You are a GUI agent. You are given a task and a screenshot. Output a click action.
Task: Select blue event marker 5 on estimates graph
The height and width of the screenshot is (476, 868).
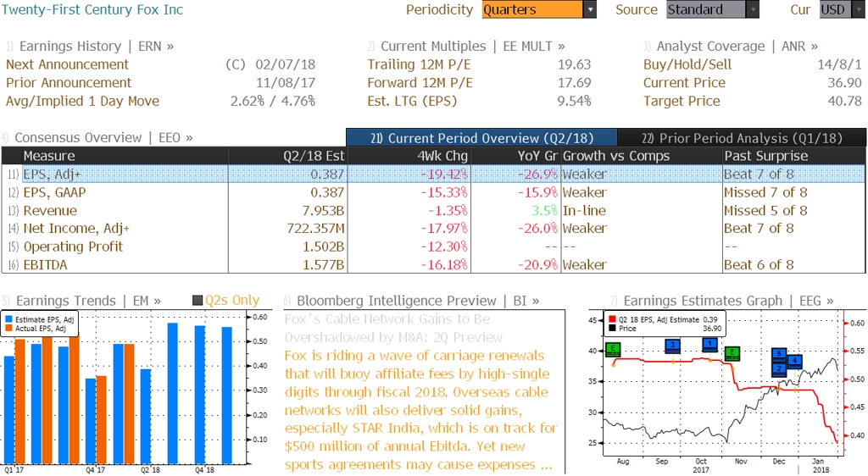(779, 355)
